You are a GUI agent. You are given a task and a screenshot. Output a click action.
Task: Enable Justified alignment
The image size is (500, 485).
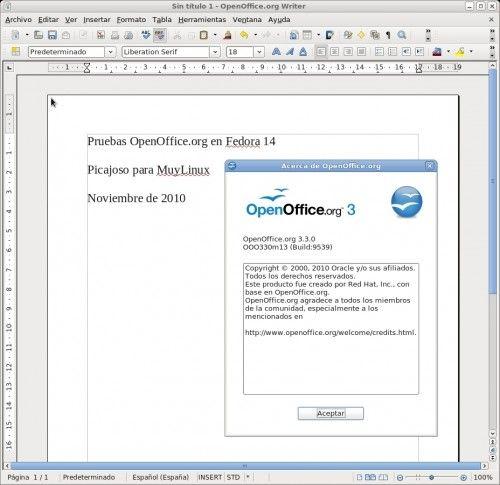[x=361, y=52]
